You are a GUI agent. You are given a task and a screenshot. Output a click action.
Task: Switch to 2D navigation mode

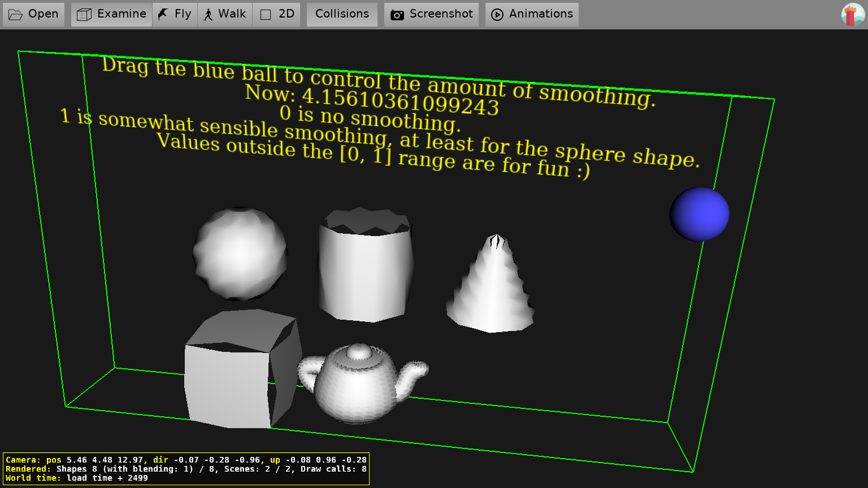276,14
